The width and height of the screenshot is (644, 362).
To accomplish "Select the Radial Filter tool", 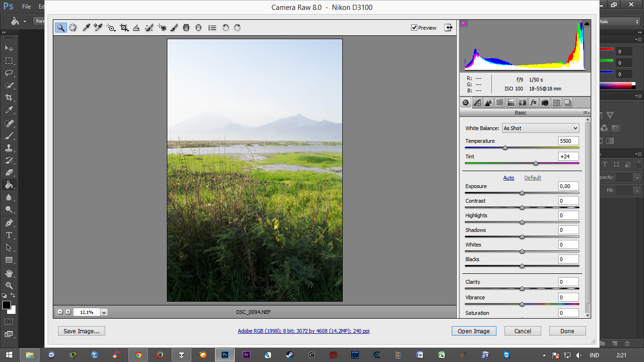I will [x=198, y=28].
